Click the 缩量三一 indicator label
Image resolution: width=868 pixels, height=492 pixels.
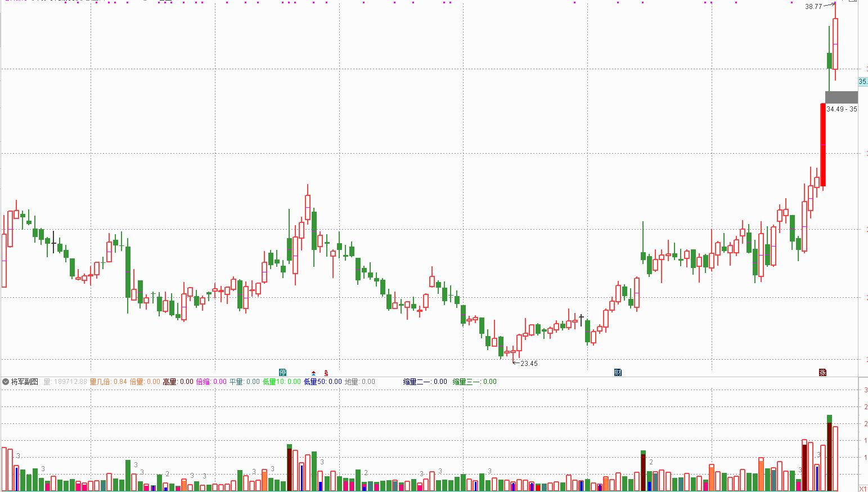pos(467,382)
